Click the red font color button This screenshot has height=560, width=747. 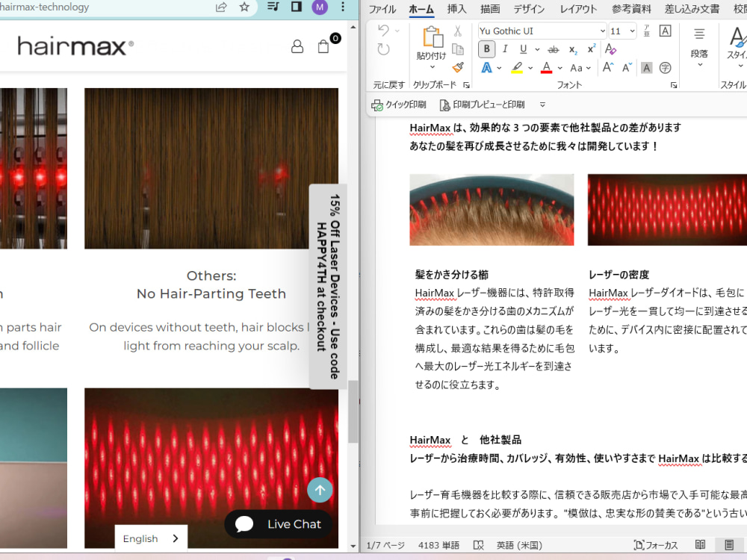(x=547, y=68)
